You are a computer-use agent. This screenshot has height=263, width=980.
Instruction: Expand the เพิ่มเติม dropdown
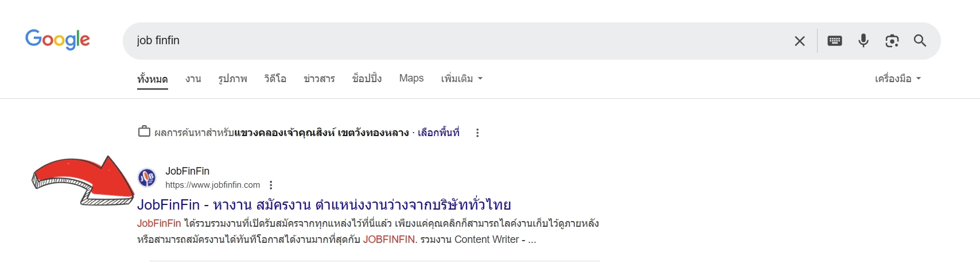pyautogui.click(x=461, y=79)
